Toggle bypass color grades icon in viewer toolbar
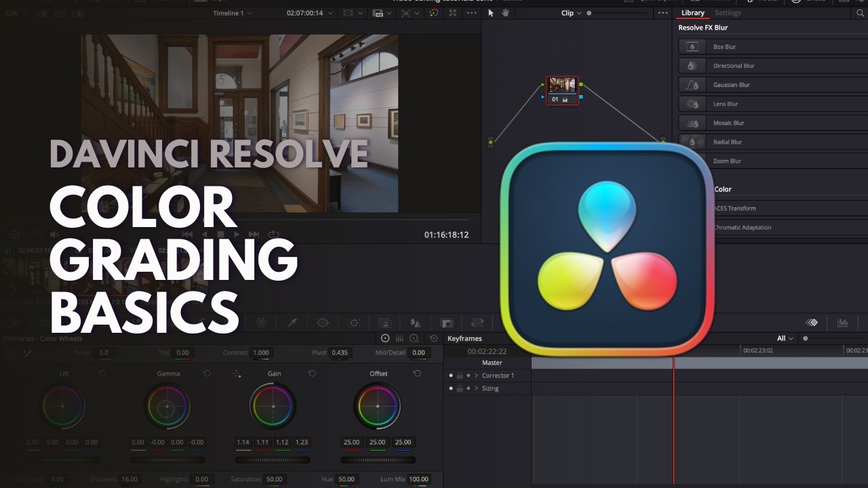This screenshot has width=868, height=488. click(x=434, y=13)
